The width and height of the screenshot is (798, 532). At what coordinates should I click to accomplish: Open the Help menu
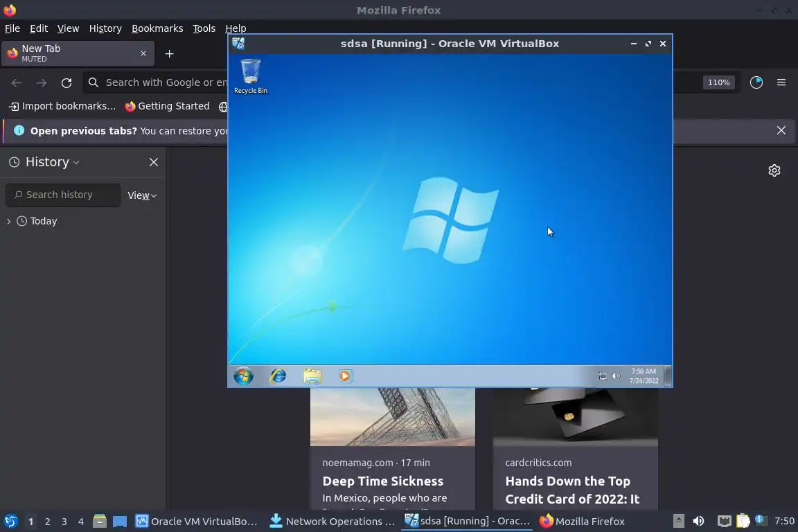pyautogui.click(x=236, y=28)
